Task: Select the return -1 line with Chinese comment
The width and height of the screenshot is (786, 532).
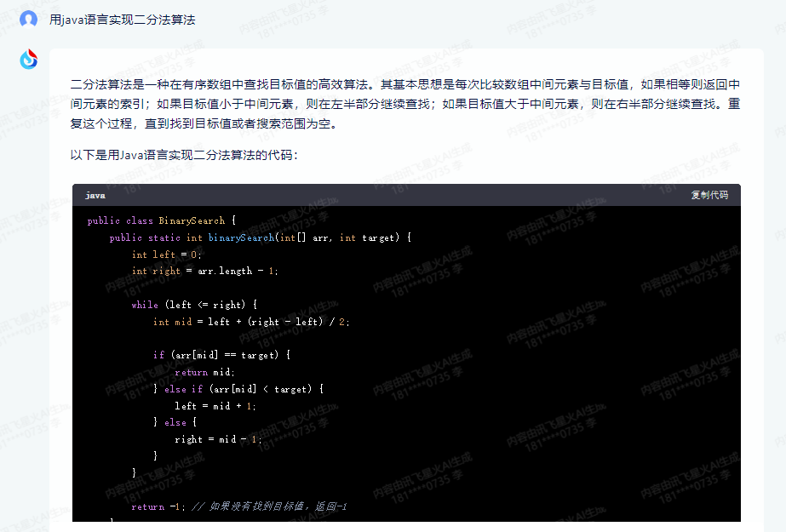Action: tap(238, 506)
